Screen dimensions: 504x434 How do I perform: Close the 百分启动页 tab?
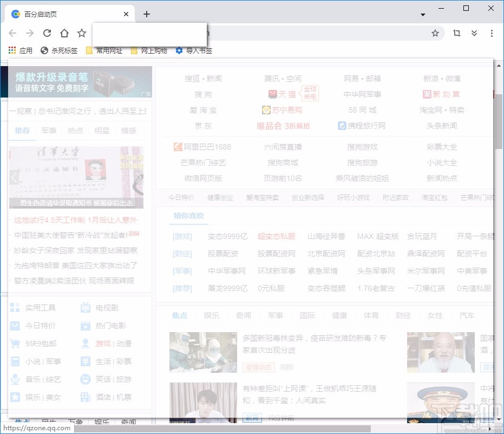pyautogui.click(x=126, y=14)
